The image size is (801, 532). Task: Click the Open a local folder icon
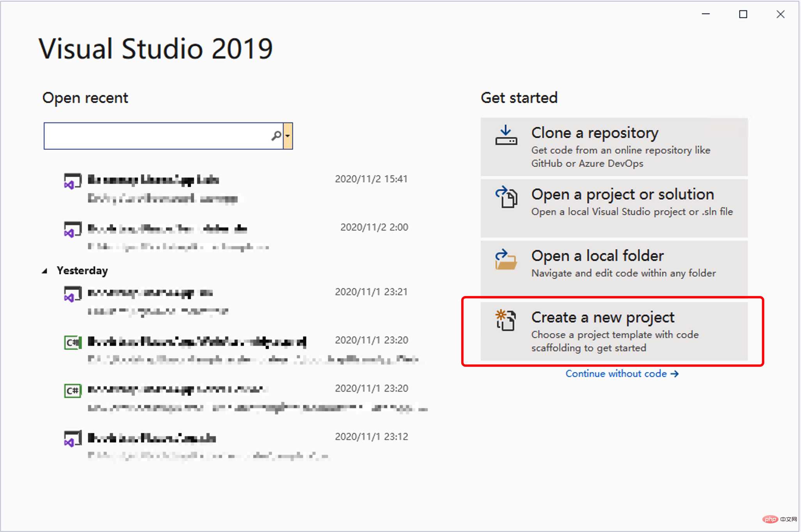click(506, 259)
